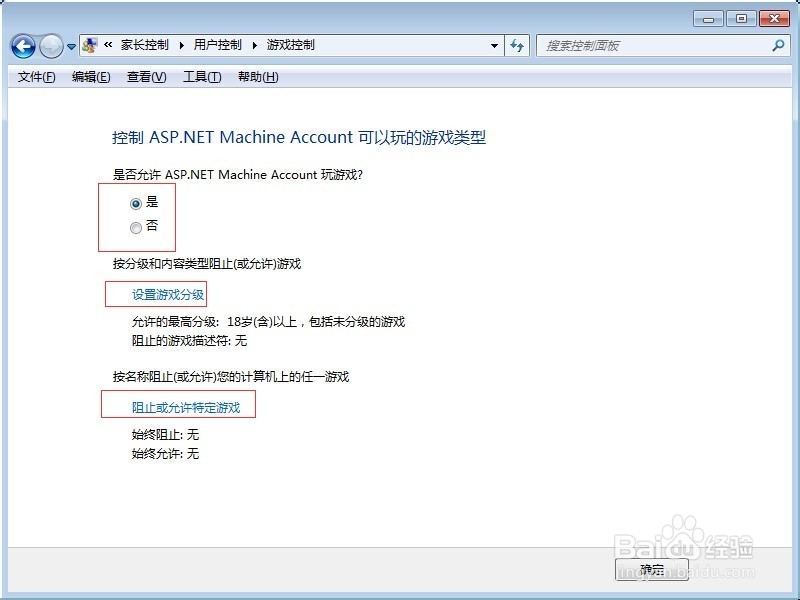Image resolution: width=800 pixels, height=600 pixels.
Task: Navigate to 用户控制 in the breadcrumb
Action: (218, 45)
